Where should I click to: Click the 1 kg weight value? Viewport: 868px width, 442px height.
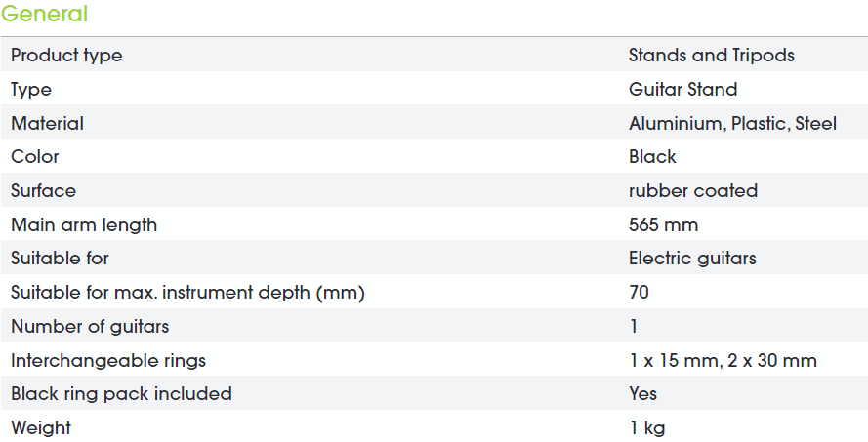647,427
